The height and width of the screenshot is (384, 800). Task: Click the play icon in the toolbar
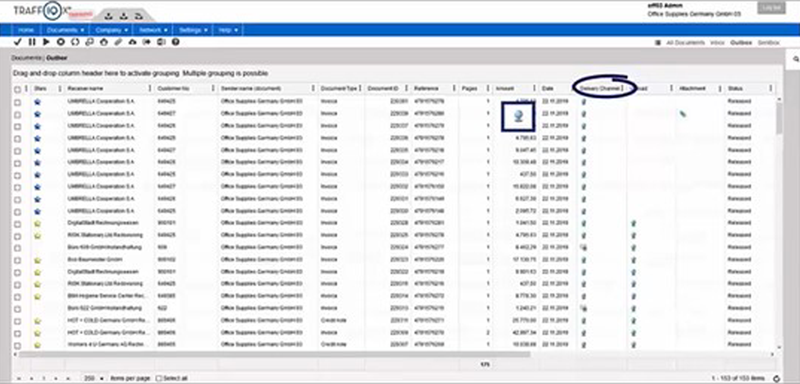[46, 42]
